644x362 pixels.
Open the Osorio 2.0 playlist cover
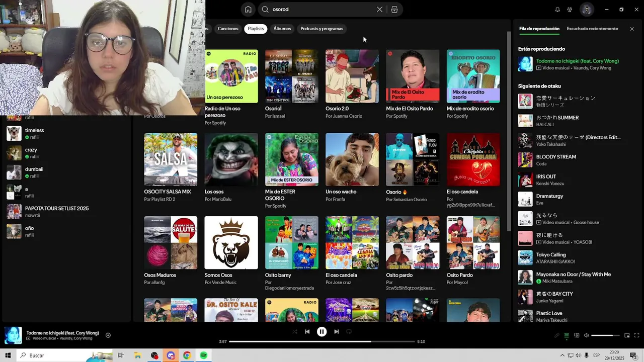(x=352, y=76)
